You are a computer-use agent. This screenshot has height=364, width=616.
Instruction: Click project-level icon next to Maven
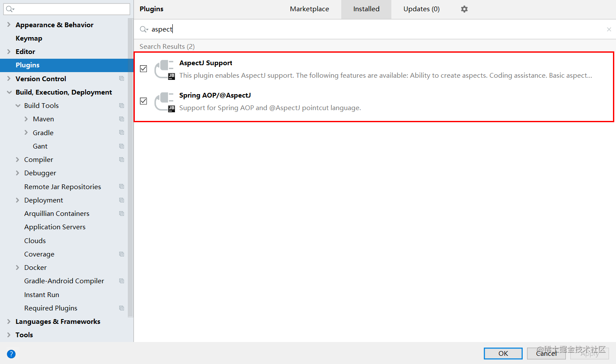click(x=121, y=119)
